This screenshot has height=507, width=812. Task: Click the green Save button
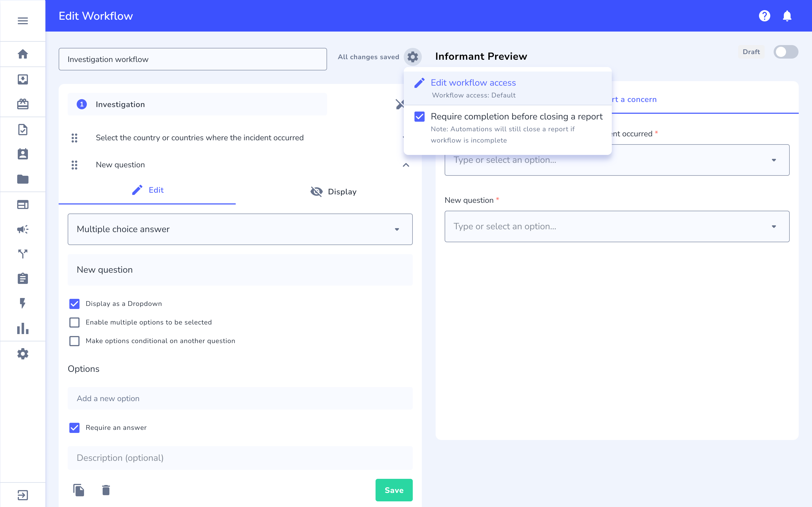tap(394, 490)
